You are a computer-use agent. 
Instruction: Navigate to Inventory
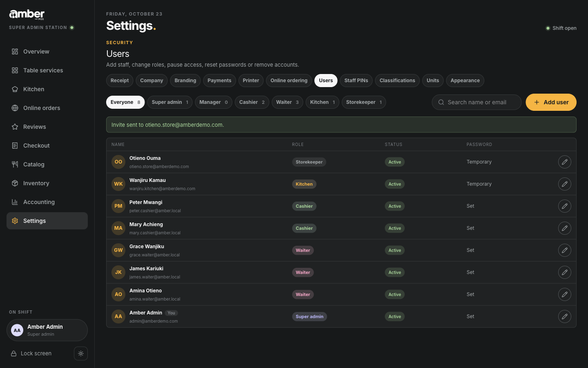point(47,183)
